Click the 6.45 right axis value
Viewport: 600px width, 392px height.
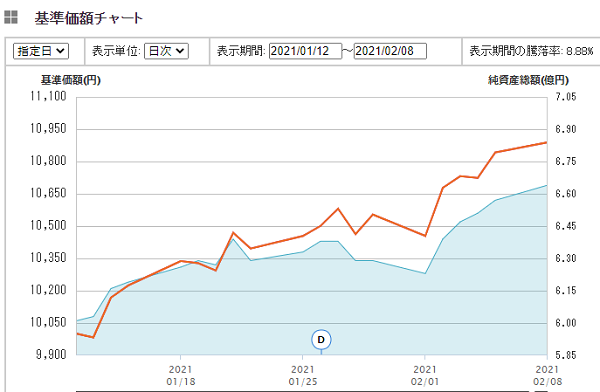566,226
